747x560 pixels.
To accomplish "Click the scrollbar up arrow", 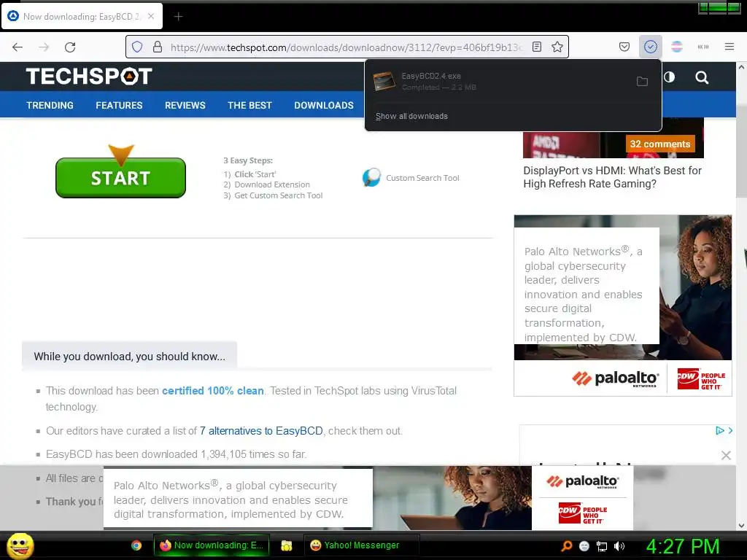I will [741, 67].
